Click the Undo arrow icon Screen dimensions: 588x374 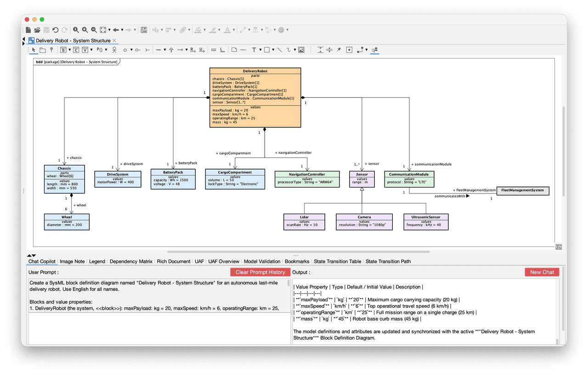[x=55, y=30]
